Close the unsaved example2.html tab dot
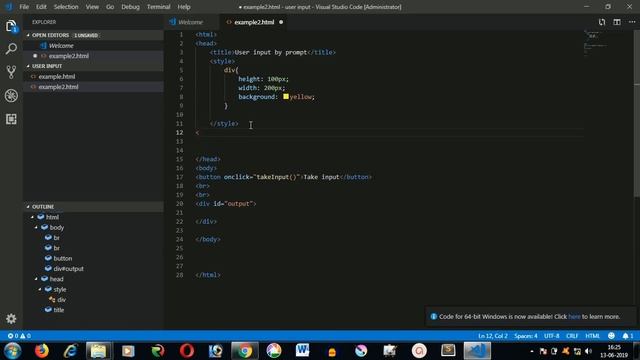The image size is (640, 360). pyautogui.click(x=281, y=22)
